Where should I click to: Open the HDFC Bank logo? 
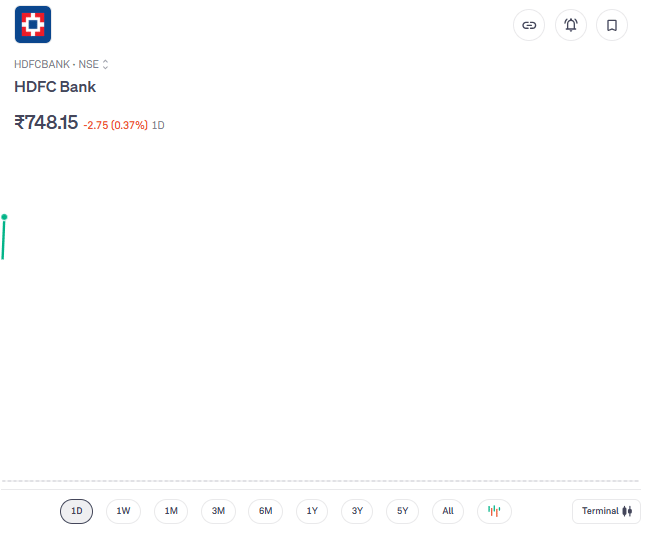33,25
